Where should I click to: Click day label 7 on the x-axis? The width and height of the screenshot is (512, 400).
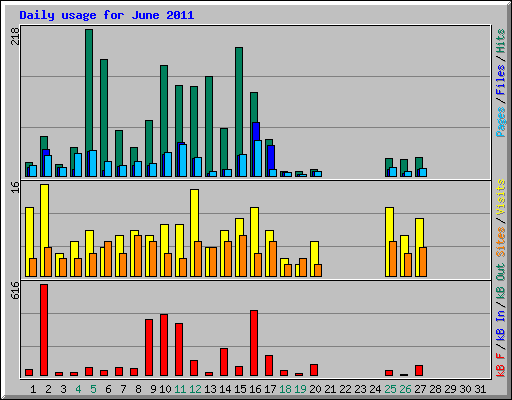123,389
